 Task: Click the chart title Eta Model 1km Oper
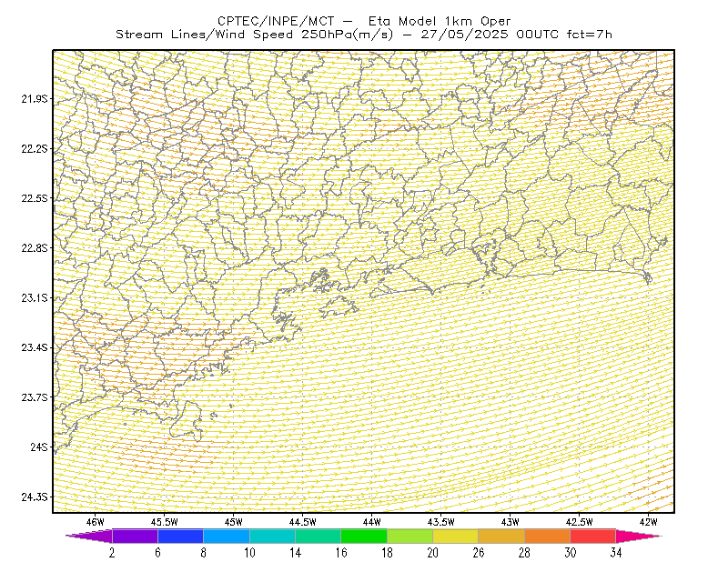coord(440,21)
